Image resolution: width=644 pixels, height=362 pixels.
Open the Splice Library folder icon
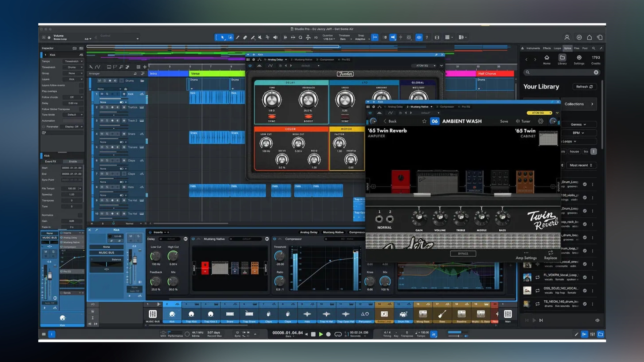562,58
